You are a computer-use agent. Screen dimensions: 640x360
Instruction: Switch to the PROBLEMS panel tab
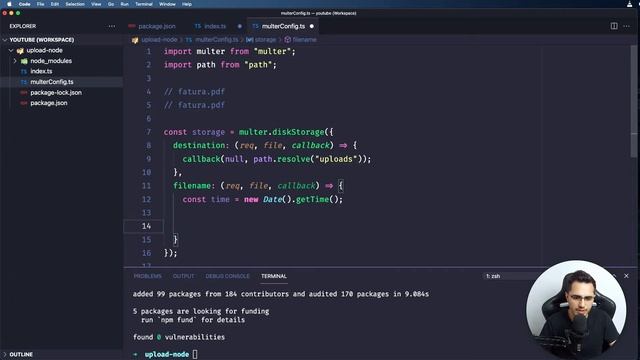click(147, 276)
